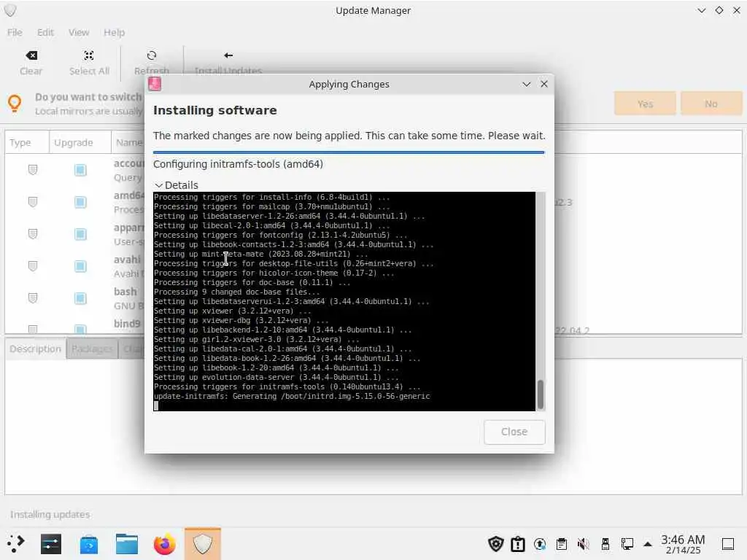Open the Edit menu
Viewport: 747px width, 560px height.
point(45,32)
